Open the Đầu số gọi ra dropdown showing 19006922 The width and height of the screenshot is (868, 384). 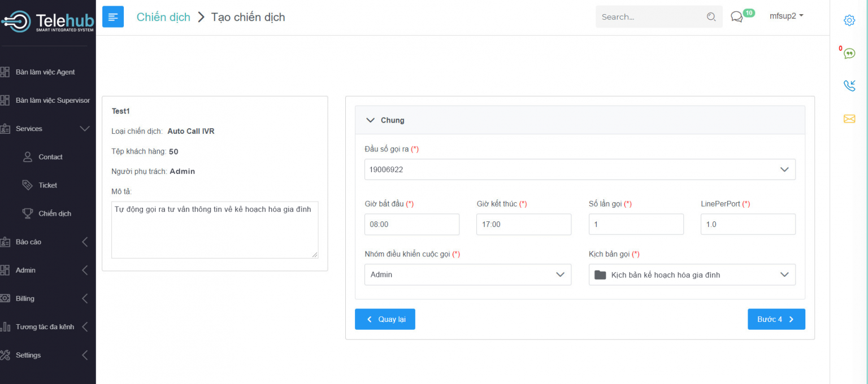(580, 169)
